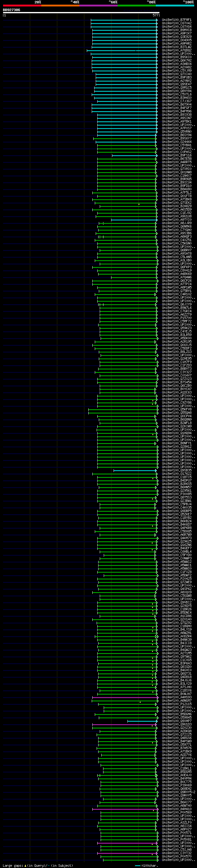Viewport: 197px width, 868px height.
Task: Open the UniRef100_B9MVC8 hit label
Action: [x=176, y=30]
